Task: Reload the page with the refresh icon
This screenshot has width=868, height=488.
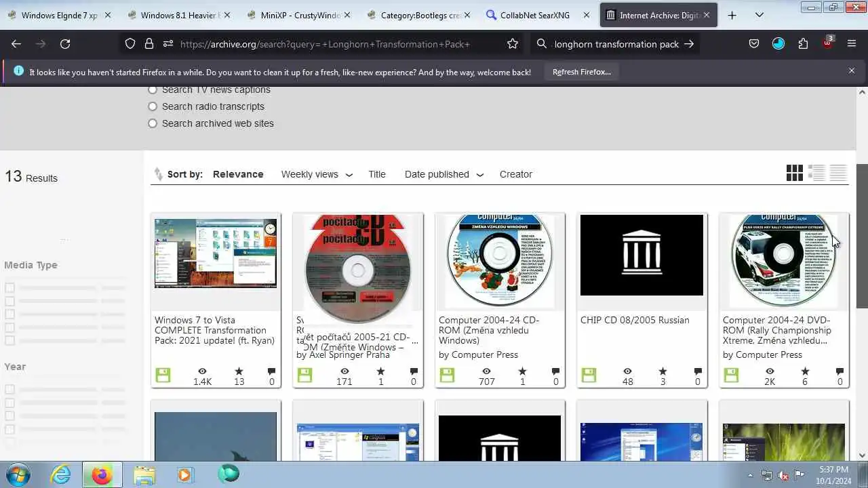Action: [x=65, y=44]
